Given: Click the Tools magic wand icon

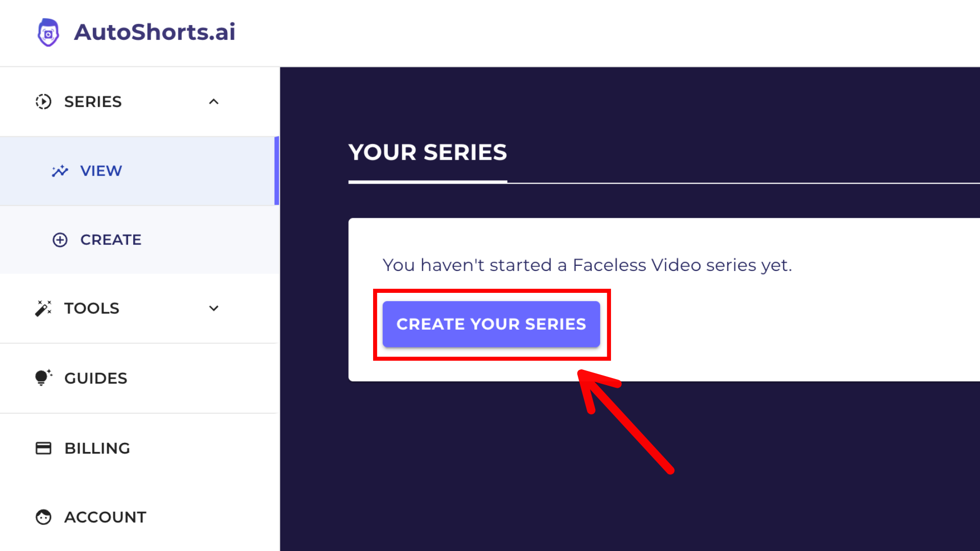Looking at the screenshot, I should click(x=43, y=308).
